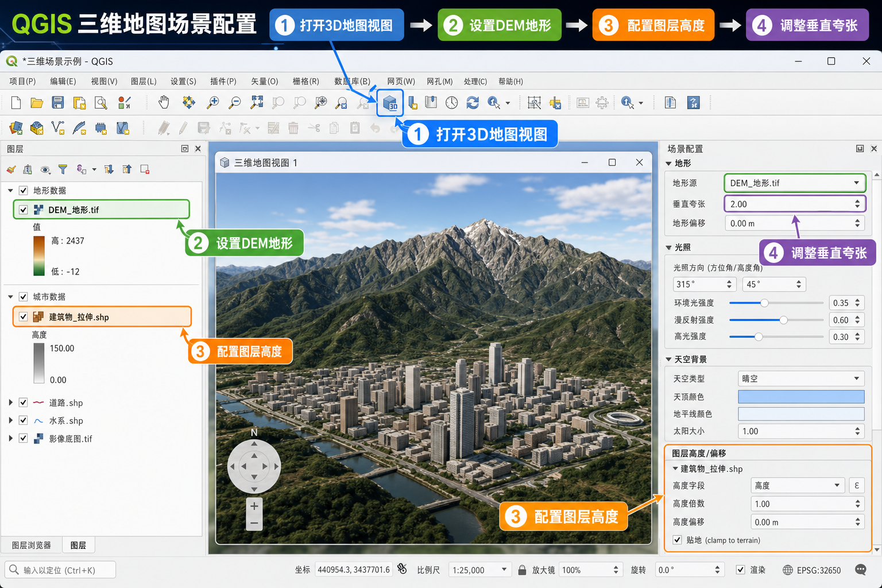Click the 输入以定位 locator search field
Screen dimensions: 882x588
click(x=60, y=570)
